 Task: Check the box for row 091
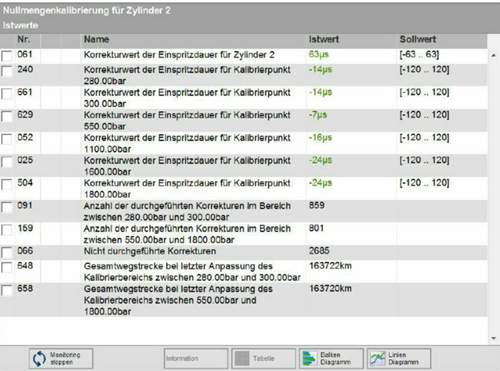[x=7, y=207]
